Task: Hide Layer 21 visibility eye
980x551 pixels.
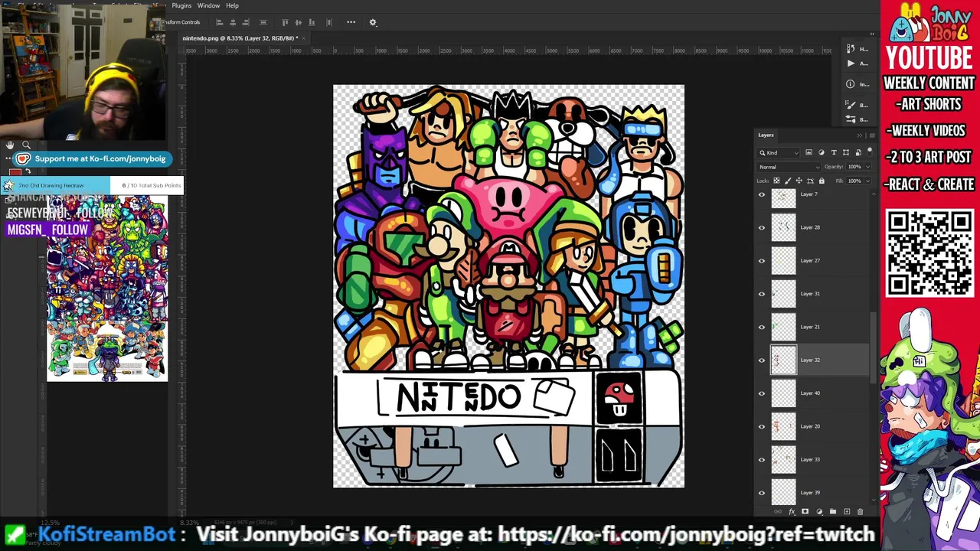Action: (x=761, y=327)
